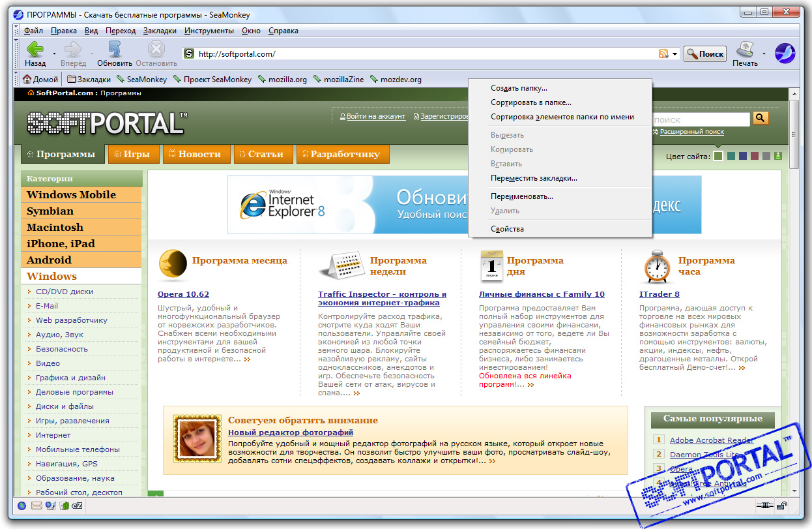The width and height of the screenshot is (812, 529).
Task: Open the chat icon in the status bar
Action: [x=77, y=506]
